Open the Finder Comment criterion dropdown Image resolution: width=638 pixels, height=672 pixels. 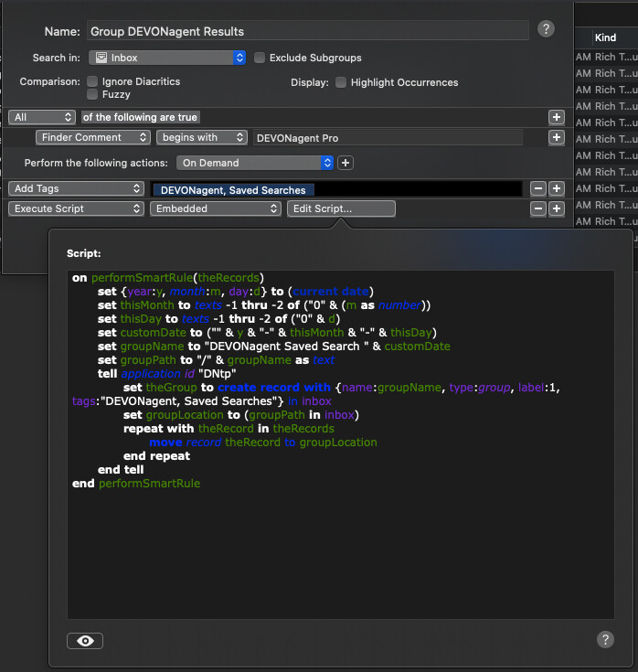(93, 137)
